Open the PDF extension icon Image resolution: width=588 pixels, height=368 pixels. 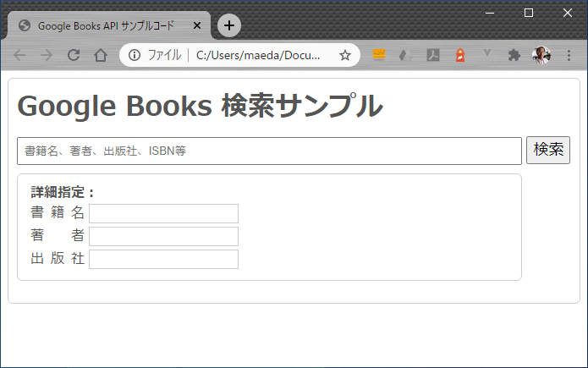(x=433, y=55)
